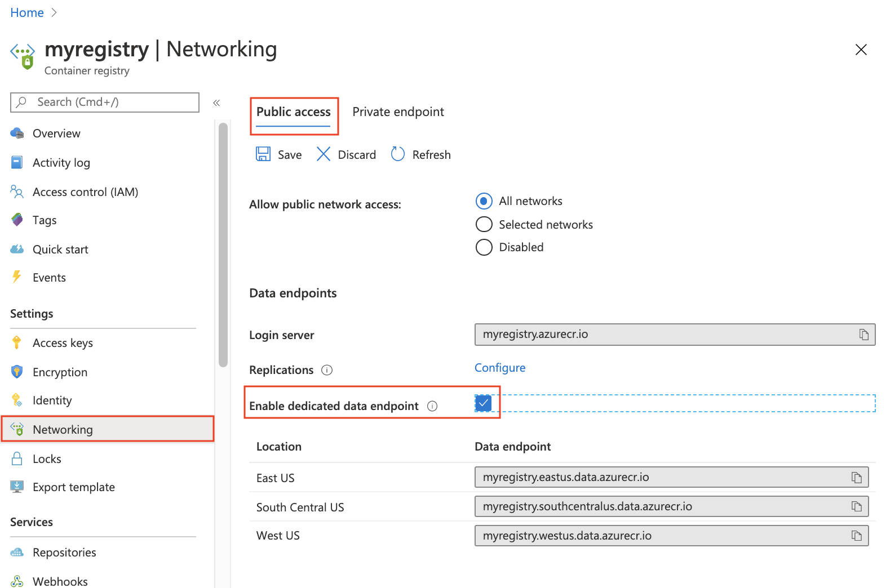Screen dimensions: 886x588
Task: Collapse the sidebar with double chevron
Action: (x=216, y=103)
